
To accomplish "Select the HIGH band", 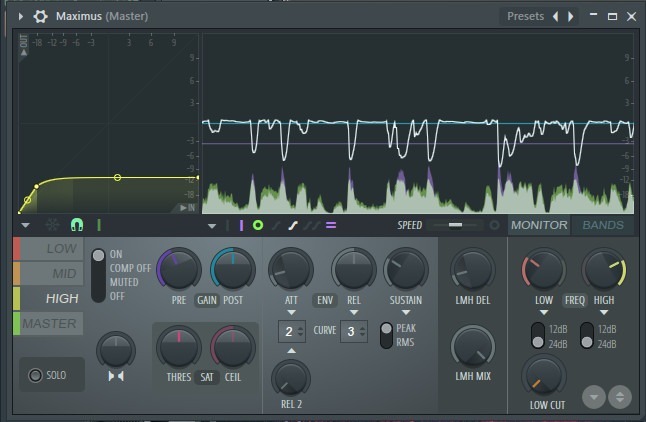I will (x=49, y=298).
